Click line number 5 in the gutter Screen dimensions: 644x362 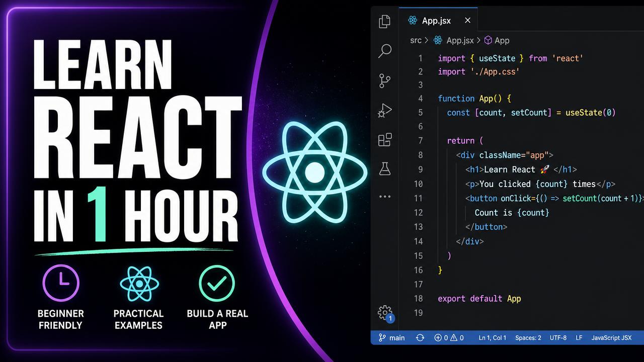pyautogui.click(x=421, y=113)
